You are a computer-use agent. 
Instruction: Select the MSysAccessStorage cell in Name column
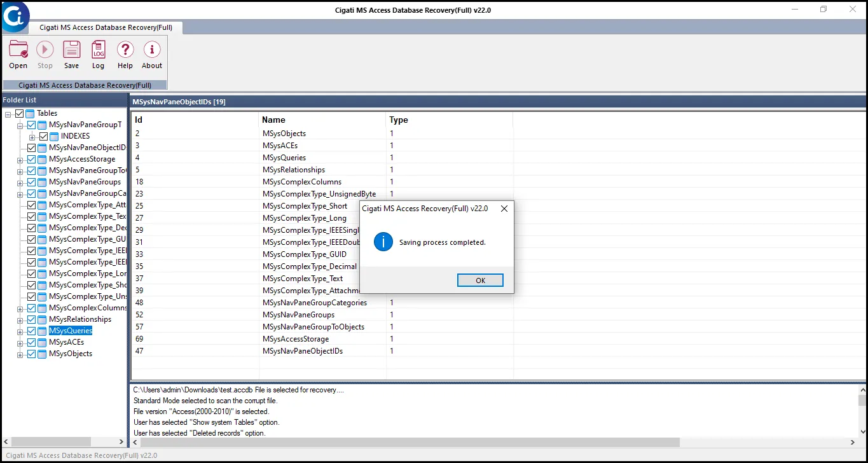tap(296, 339)
